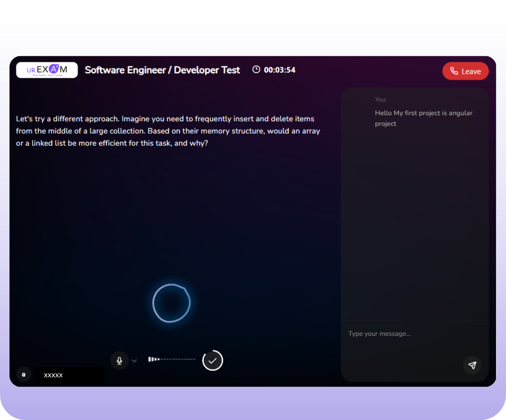The image size is (506, 420).
Task: Click the UR EXAM logo
Action: tap(47, 70)
